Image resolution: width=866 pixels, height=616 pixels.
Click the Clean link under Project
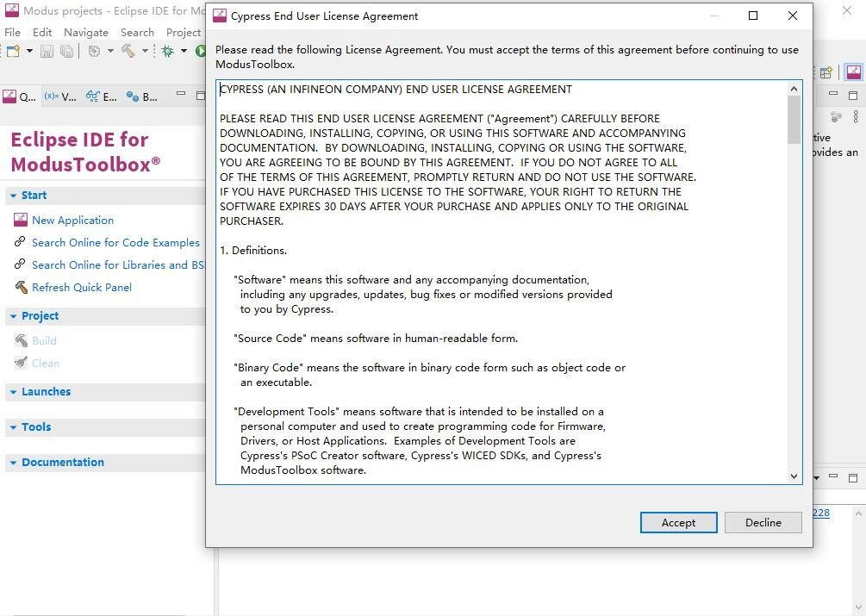coord(46,364)
